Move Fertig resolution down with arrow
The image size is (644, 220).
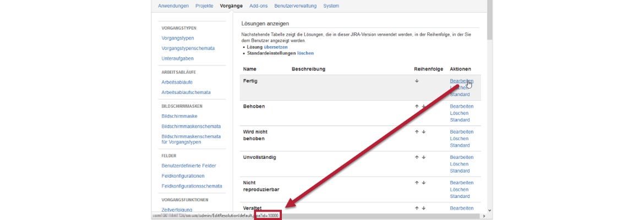click(417, 81)
